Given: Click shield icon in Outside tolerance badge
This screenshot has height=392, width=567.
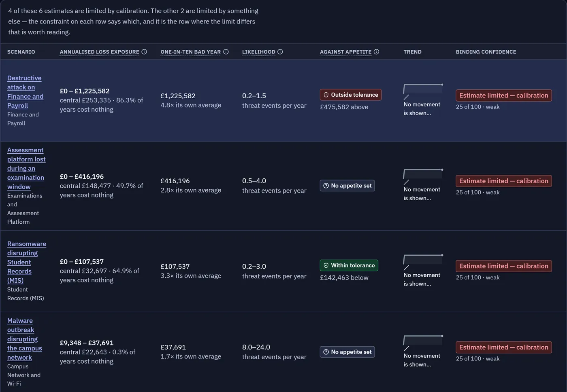Looking at the screenshot, I should pyautogui.click(x=326, y=95).
